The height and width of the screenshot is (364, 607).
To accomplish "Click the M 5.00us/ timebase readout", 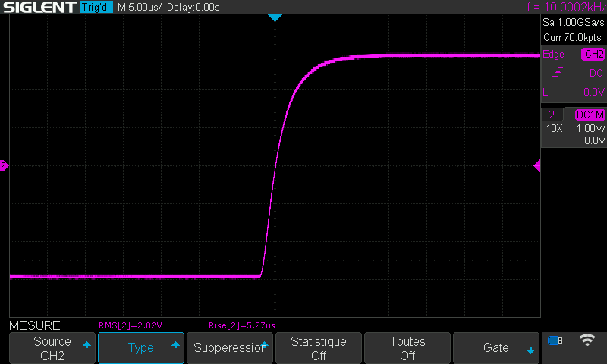I will [x=140, y=7].
